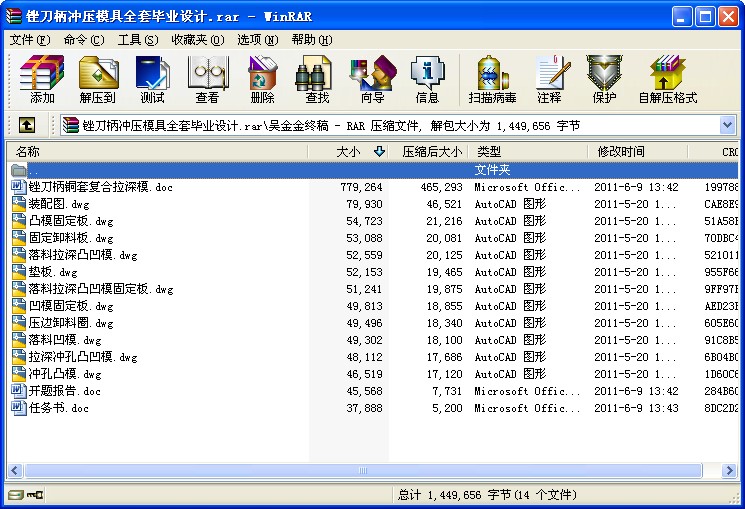Go up one level with the up-arrow button
Viewport: 745px width, 509px height.
click(x=27, y=125)
